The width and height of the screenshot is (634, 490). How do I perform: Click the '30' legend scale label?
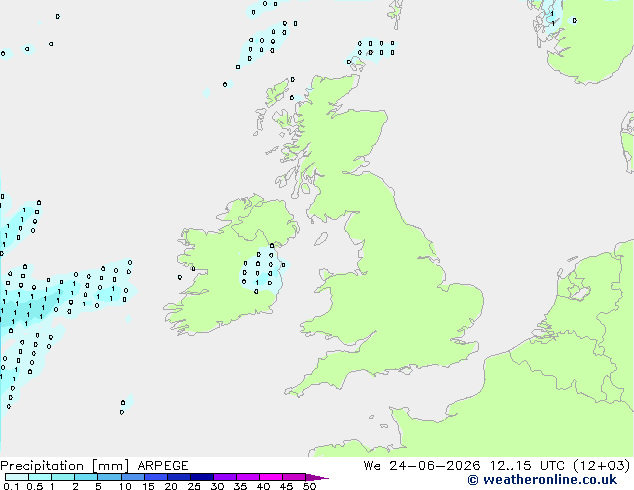click(x=217, y=486)
